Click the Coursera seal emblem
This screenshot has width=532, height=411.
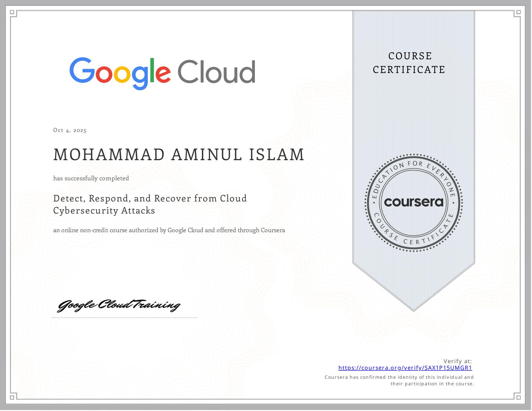(414, 202)
